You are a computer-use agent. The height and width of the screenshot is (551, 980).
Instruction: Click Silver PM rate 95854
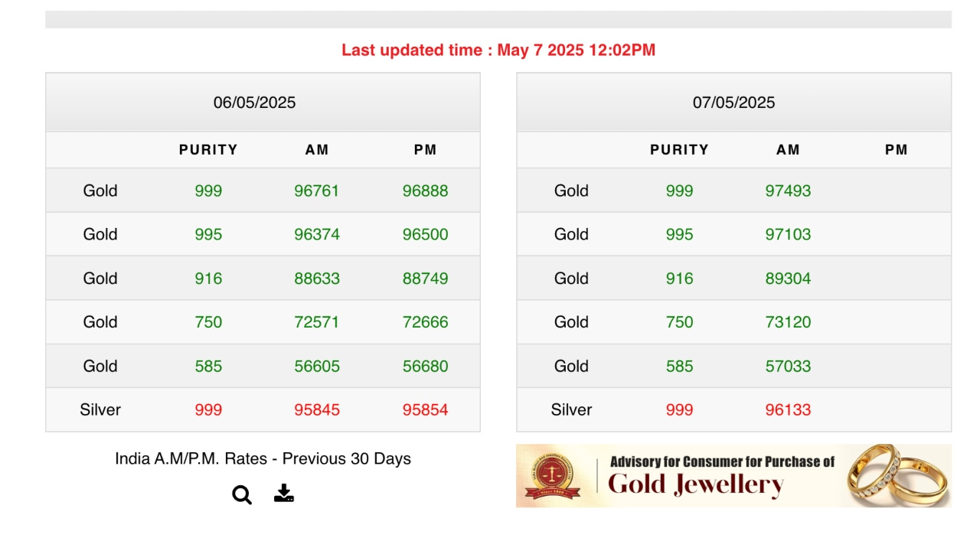(x=425, y=409)
